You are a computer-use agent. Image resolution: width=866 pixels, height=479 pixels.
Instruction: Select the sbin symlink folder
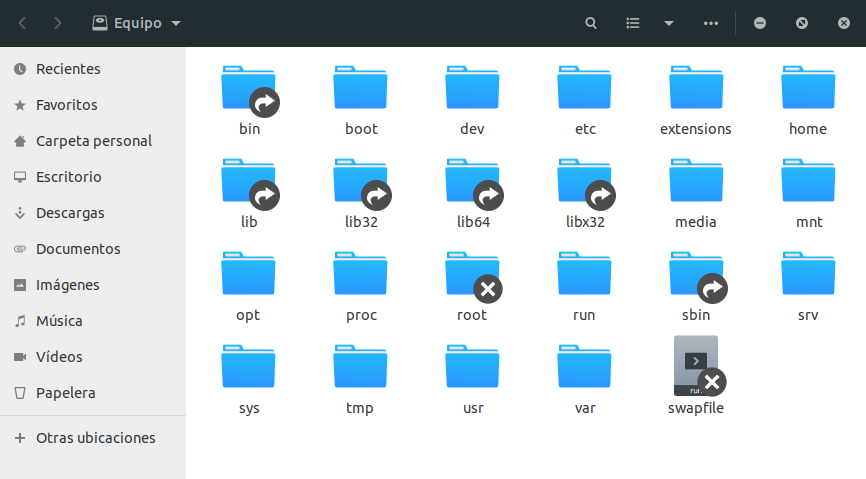coord(696,275)
